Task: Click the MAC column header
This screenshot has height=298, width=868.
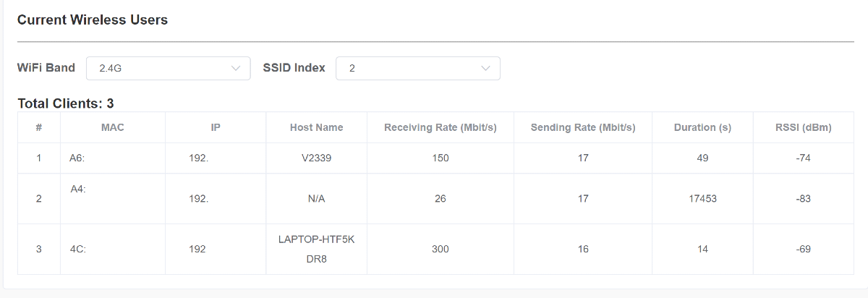Action: click(113, 127)
